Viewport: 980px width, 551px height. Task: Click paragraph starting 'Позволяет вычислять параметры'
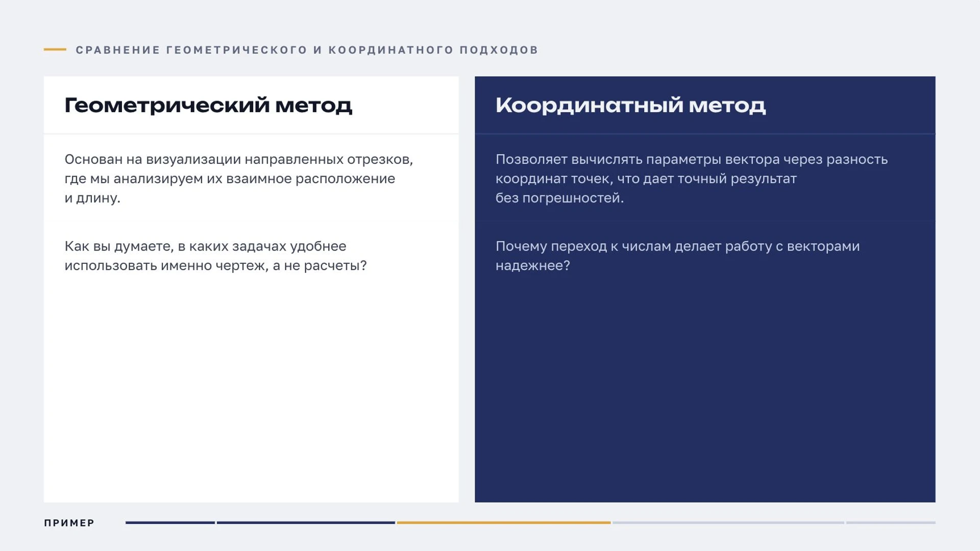(692, 179)
